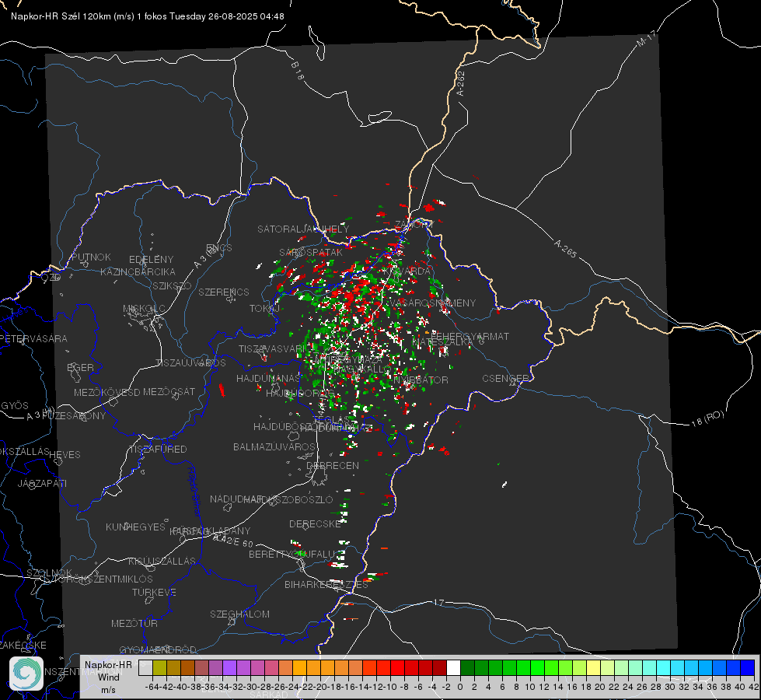
Task: Click the radar title text with date 26-08-2025
Action: pyautogui.click(x=148, y=16)
